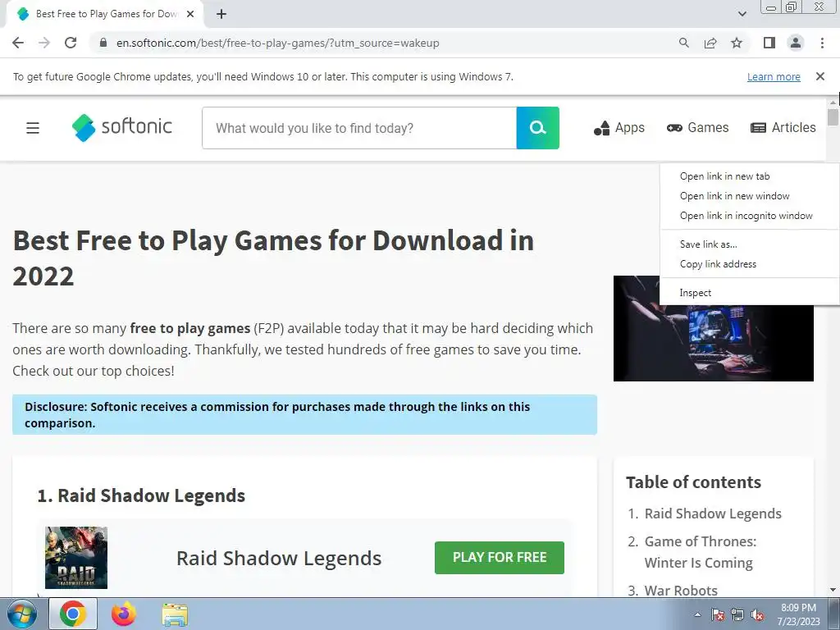The width and height of the screenshot is (840, 630).
Task: Open Windows Start menu
Action: click(21, 614)
